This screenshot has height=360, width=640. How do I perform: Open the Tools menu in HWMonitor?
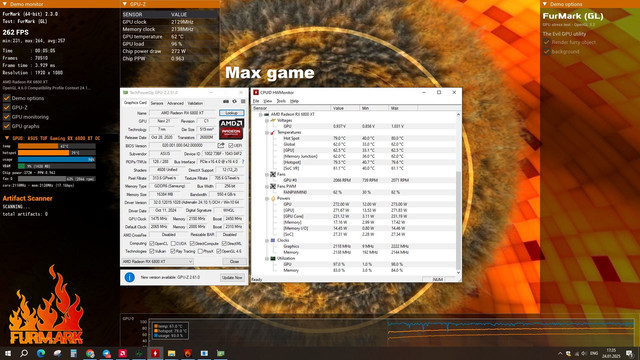click(x=281, y=101)
